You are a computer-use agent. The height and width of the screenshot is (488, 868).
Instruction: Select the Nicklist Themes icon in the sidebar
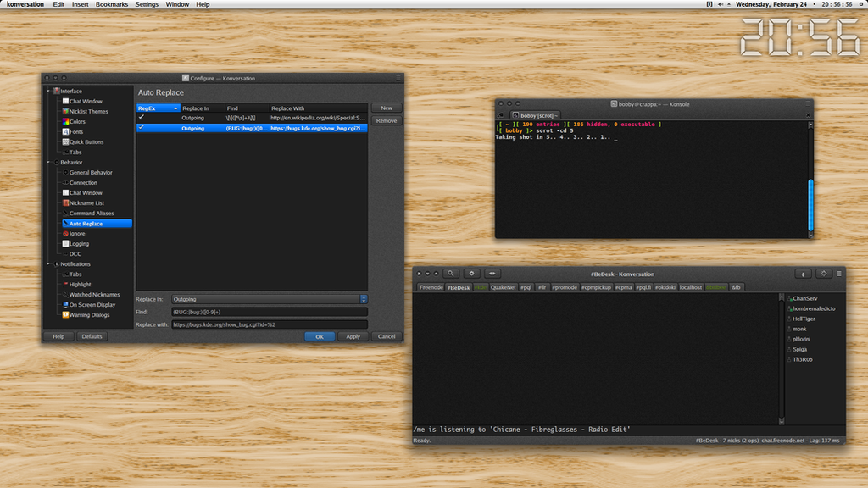click(x=65, y=111)
